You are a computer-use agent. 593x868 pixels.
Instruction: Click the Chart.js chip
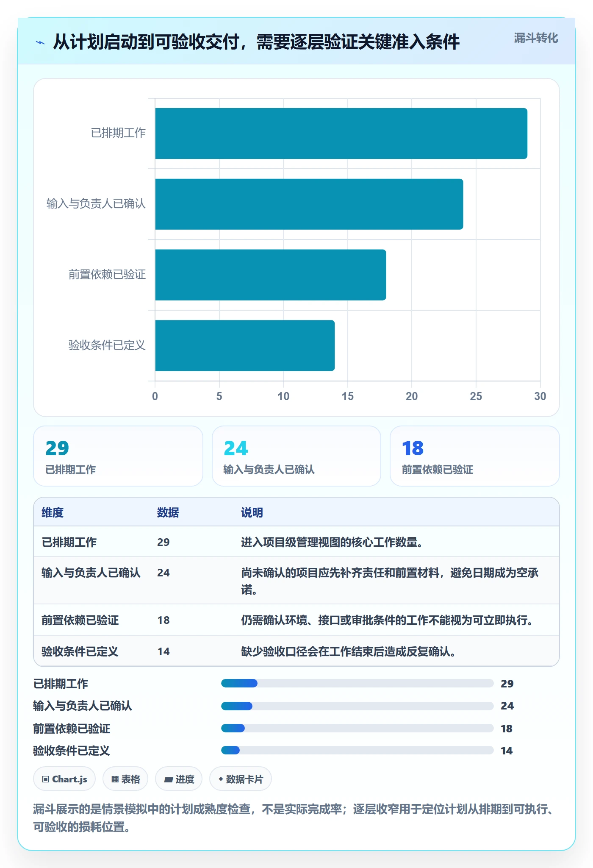tap(64, 779)
